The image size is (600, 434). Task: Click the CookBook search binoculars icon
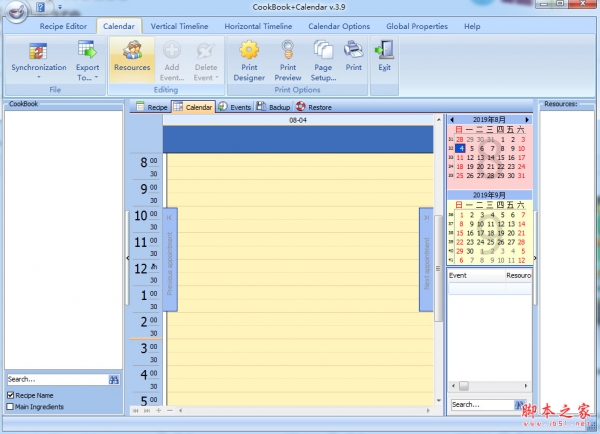(x=114, y=380)
